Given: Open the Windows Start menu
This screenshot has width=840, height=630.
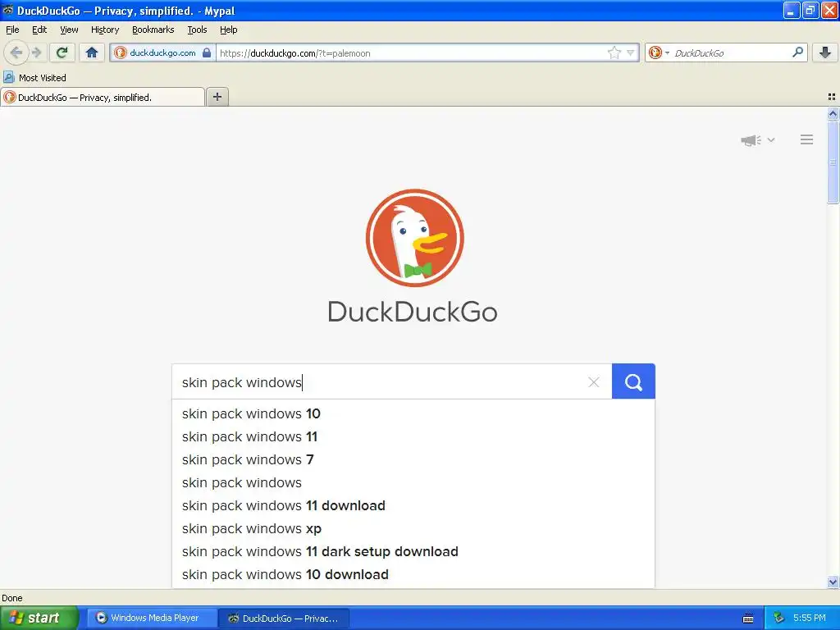Looking at the screenshot, I should (x=39, y=618).
